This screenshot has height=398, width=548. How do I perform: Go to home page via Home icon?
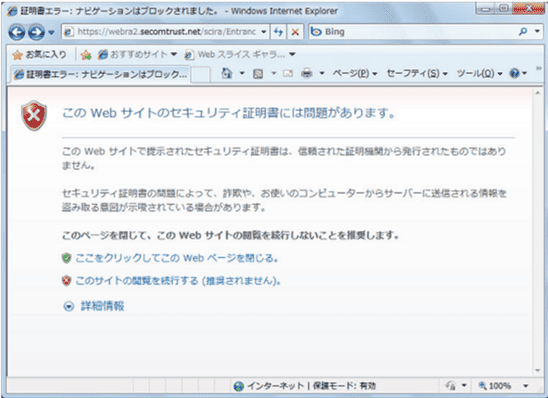pos(227,73)
